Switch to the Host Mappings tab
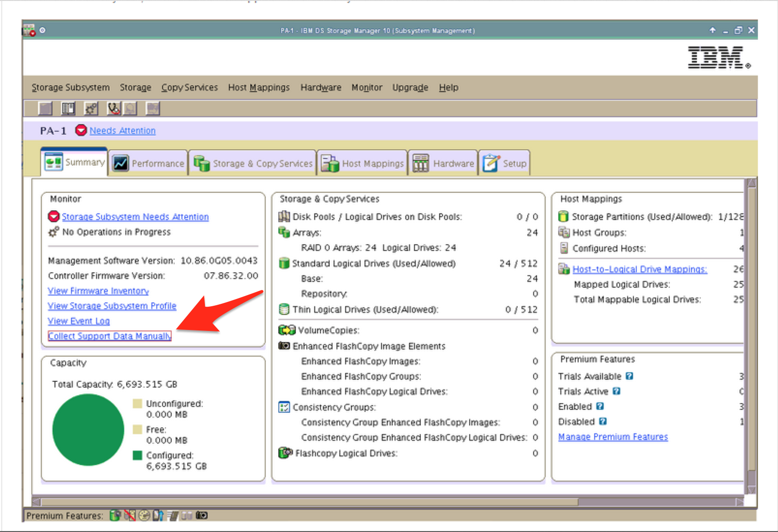This screenshot has width=778, height=532. (x=362, y=163)
